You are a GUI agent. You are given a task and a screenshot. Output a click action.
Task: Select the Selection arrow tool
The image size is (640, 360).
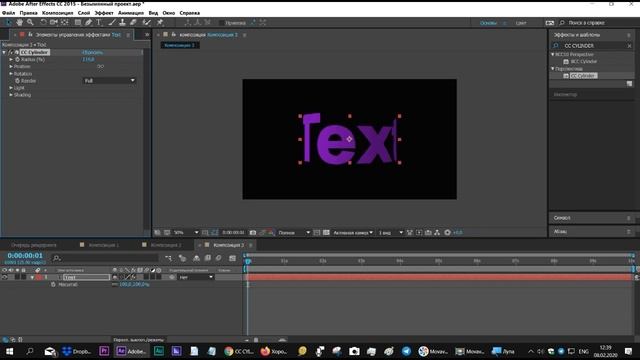pos(9,22)
